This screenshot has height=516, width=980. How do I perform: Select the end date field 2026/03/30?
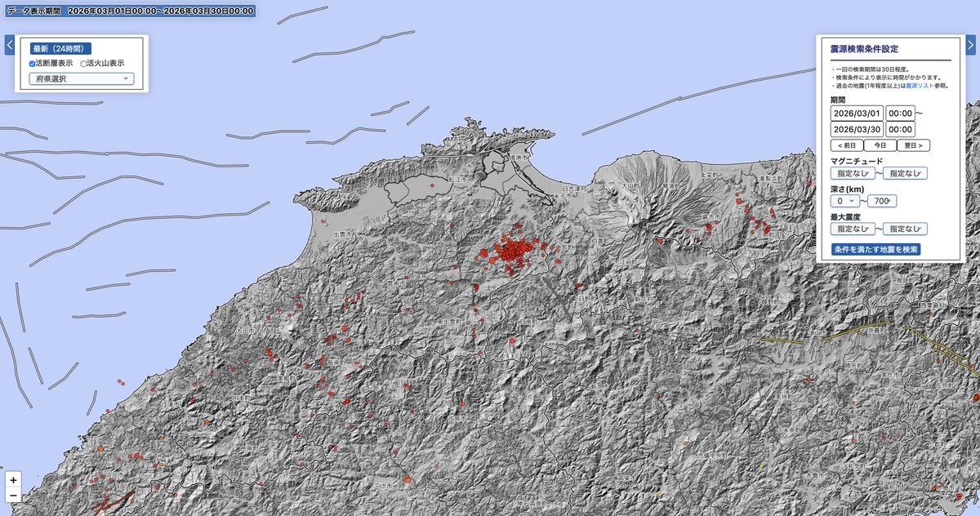coord(856,129)
